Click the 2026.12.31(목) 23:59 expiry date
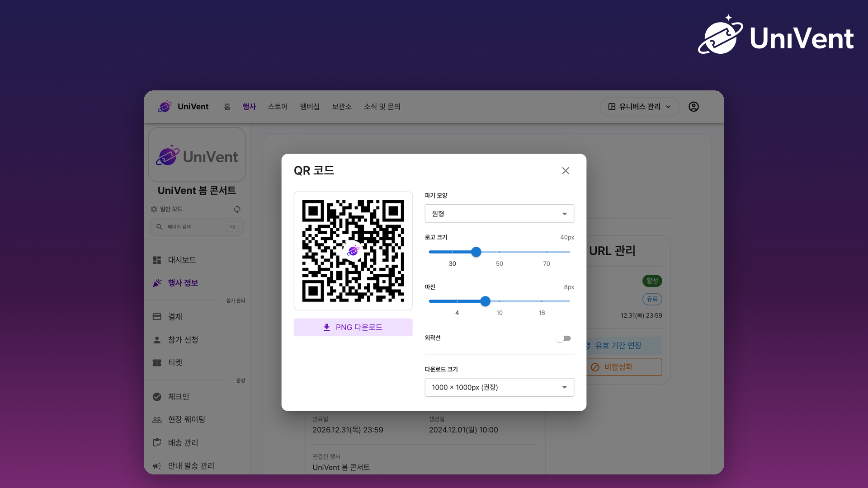This screenshot has height=488, width=868. coord(348,430)
